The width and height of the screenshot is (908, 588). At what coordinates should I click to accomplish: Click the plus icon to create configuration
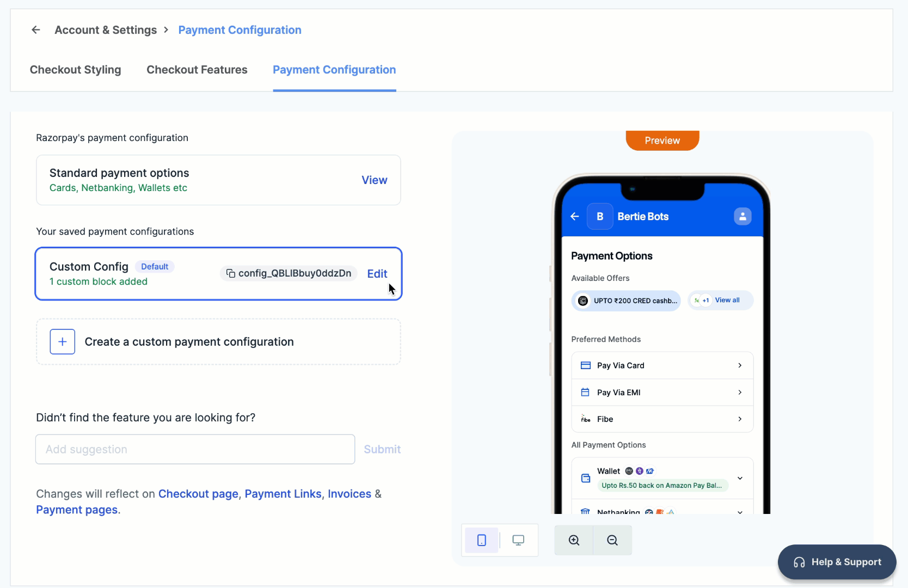coord(63,342)
